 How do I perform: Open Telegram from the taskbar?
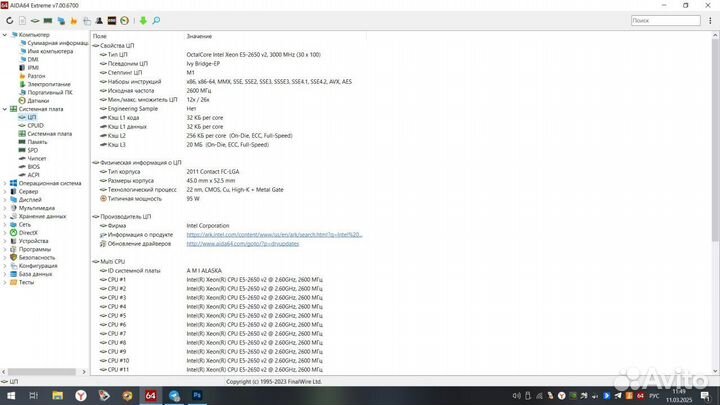click(x=175, y=396)
